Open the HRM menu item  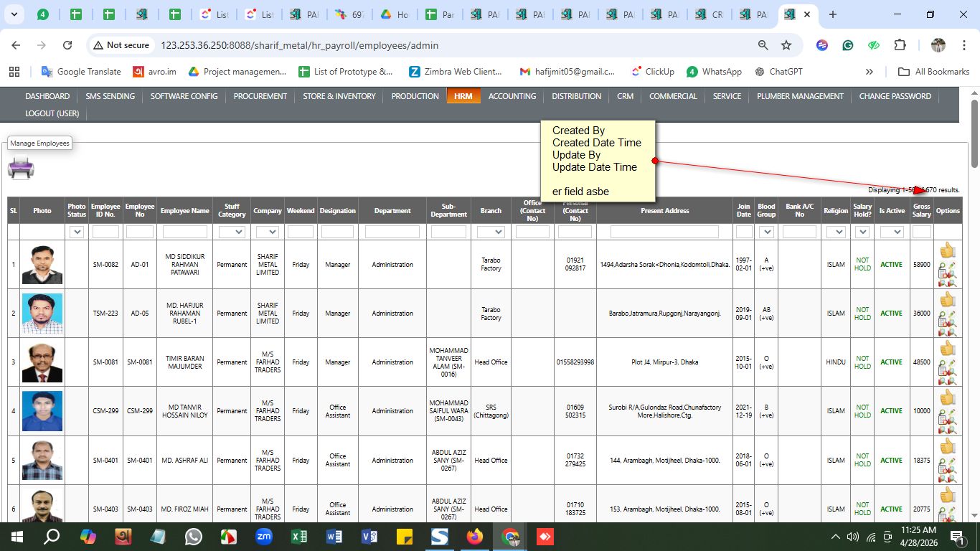click(463, 96)
